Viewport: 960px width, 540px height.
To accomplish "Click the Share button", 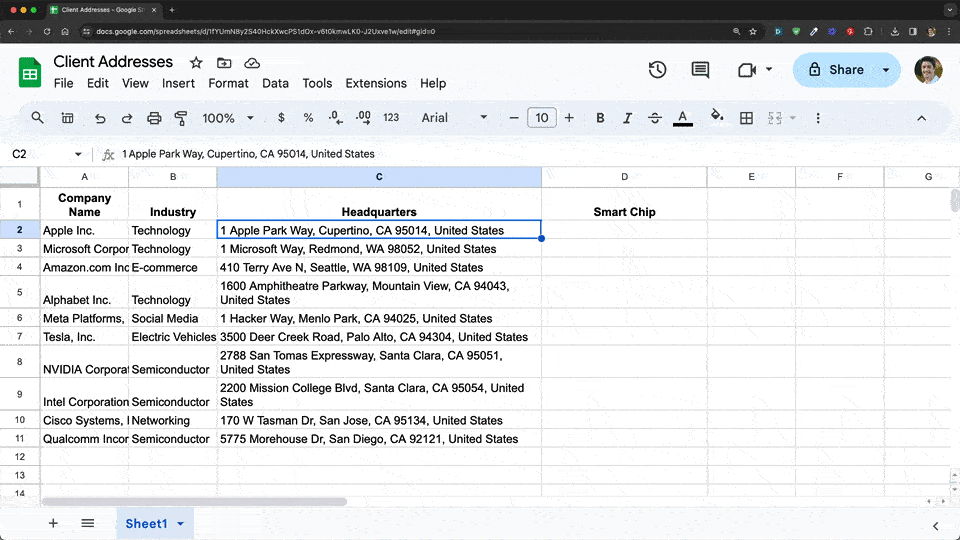I will 836,70.
